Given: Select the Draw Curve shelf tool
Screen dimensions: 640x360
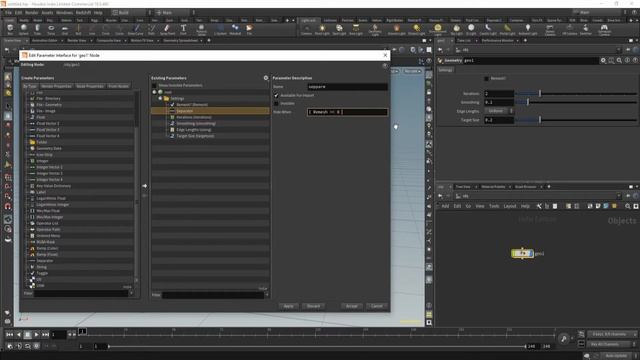Looking at the screenshot, I should [x=136, y=29].
